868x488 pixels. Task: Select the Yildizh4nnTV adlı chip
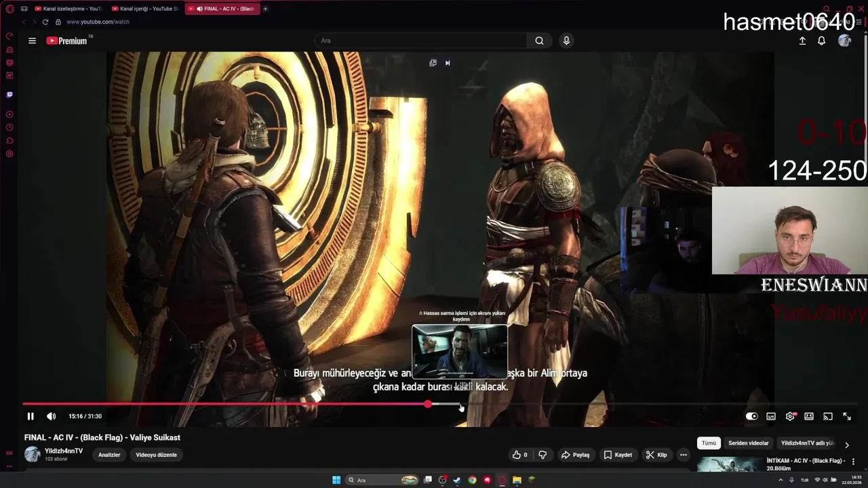(x=807, y=443)
